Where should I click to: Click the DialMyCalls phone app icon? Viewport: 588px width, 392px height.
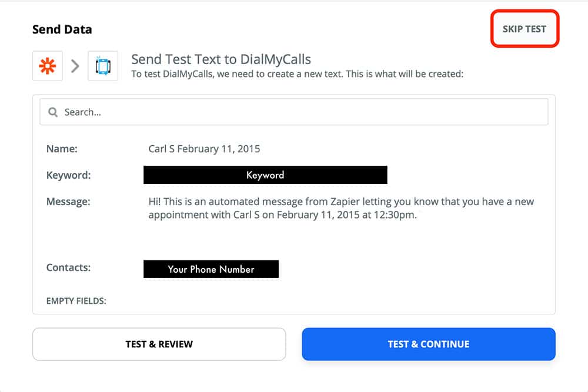(x=103, y=66)
